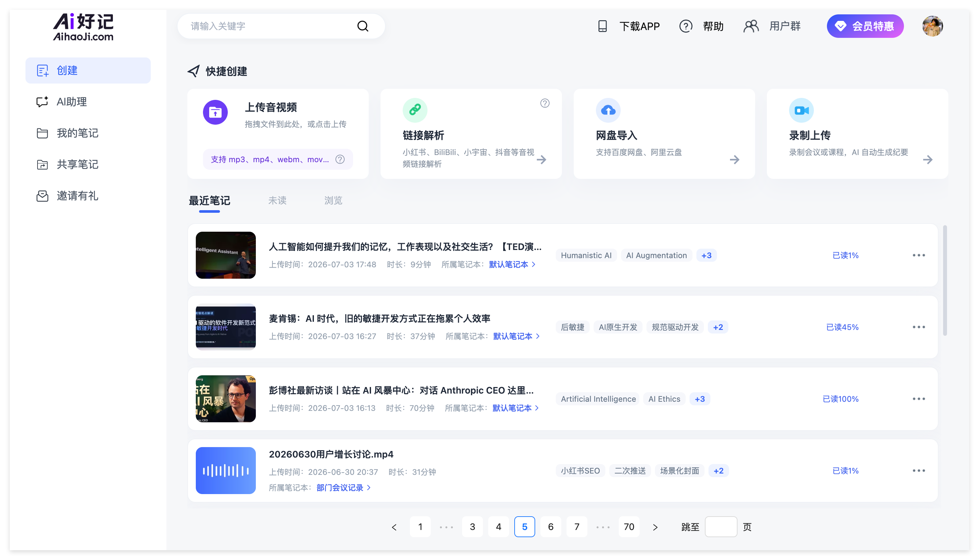This screenshot has height=560, width=979.
Task: Click the green link parsing icon
Action: click(x=415, y=110)
